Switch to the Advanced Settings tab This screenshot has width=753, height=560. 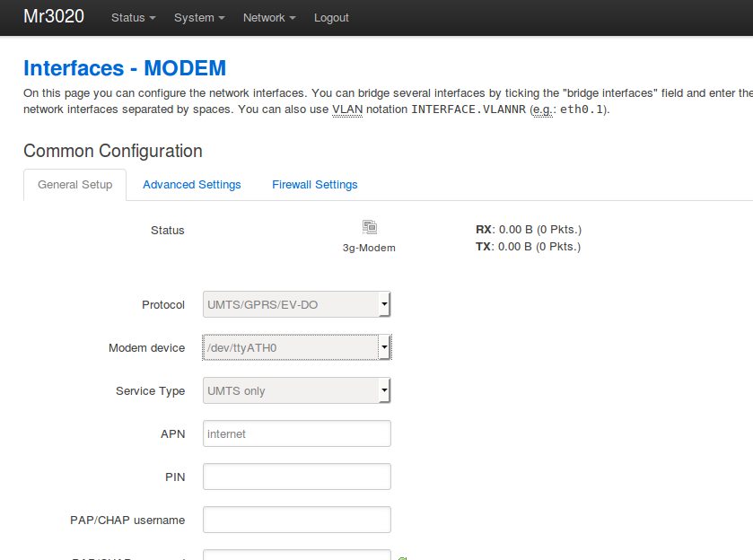coord(191,184)
